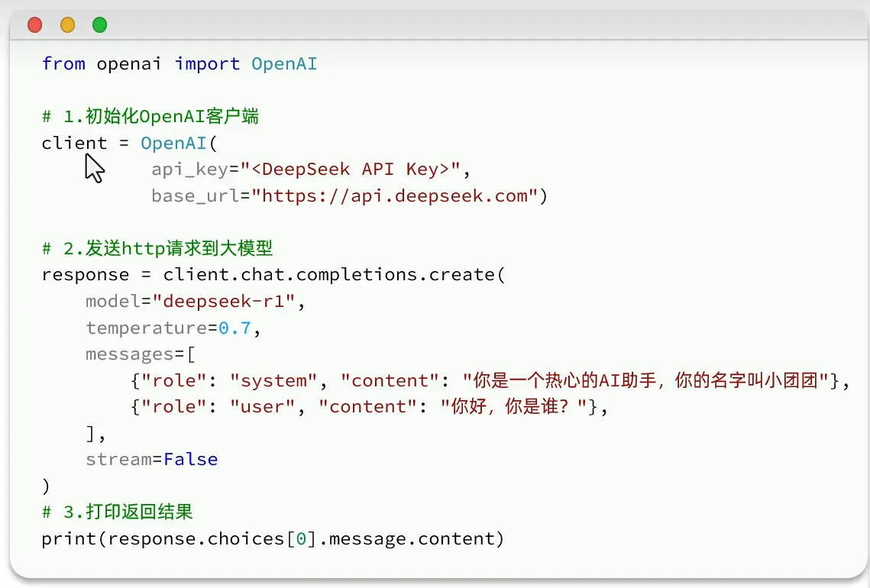Screen dimensions: 870x588
Task: Click the "system" role value string
Action: (x=273, y=381)
